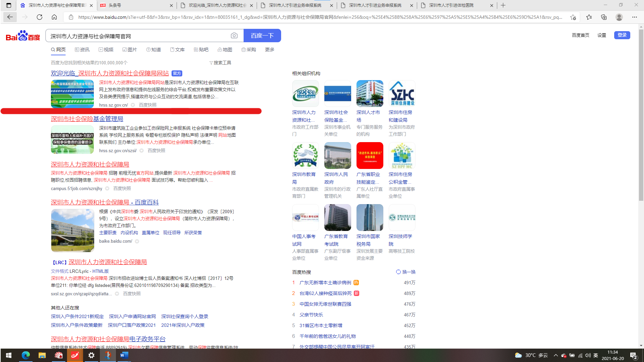The width and height of the screenshot is (644, 362).
Task: Click the 登录 login button
Action: pyautogui.click(x=622, y=35)
